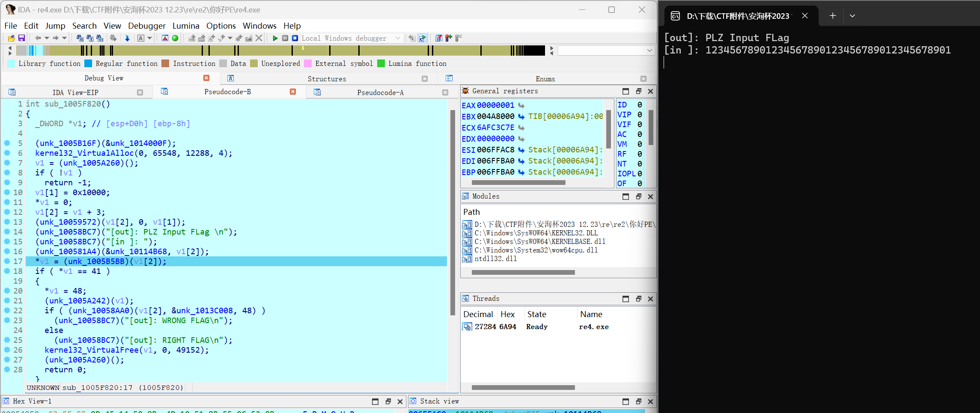Convert to code with the CODE icon
The width and height of the screenshot is (980, 413).
(x=192, y=38)
